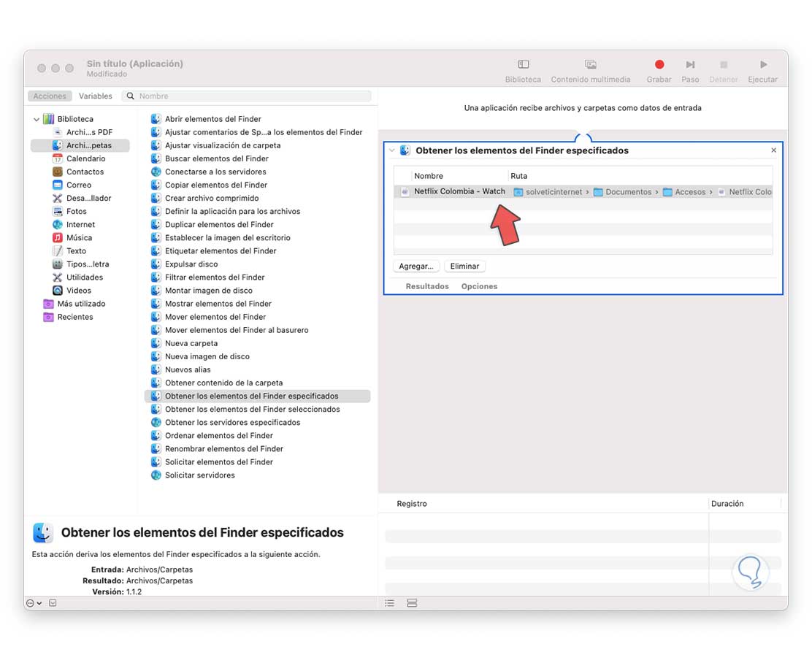Open the Correo category
The image size is (812, 671).
[x=72, y=185]
